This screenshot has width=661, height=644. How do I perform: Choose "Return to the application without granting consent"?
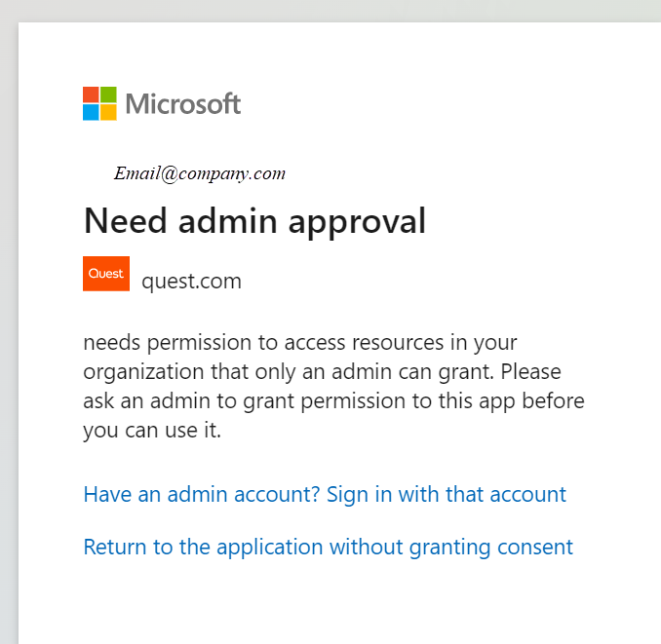pos(328,548)
